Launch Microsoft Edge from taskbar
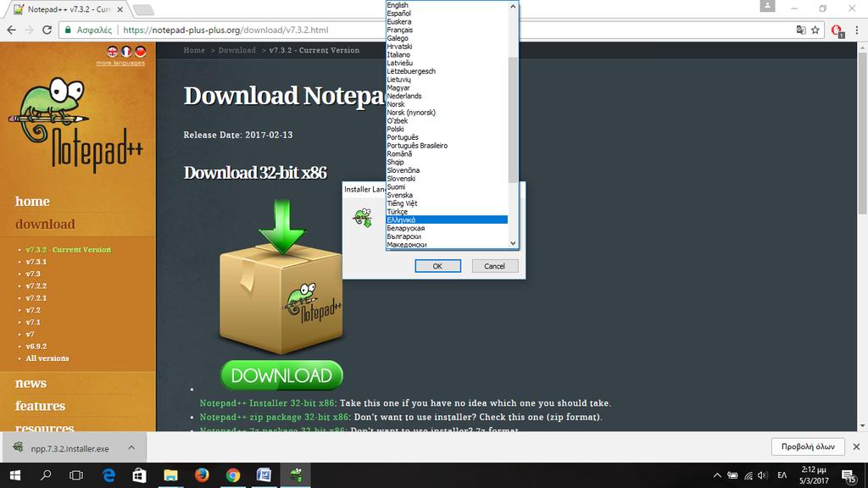The width and height of the screenshot is (868, 488). 108,475
